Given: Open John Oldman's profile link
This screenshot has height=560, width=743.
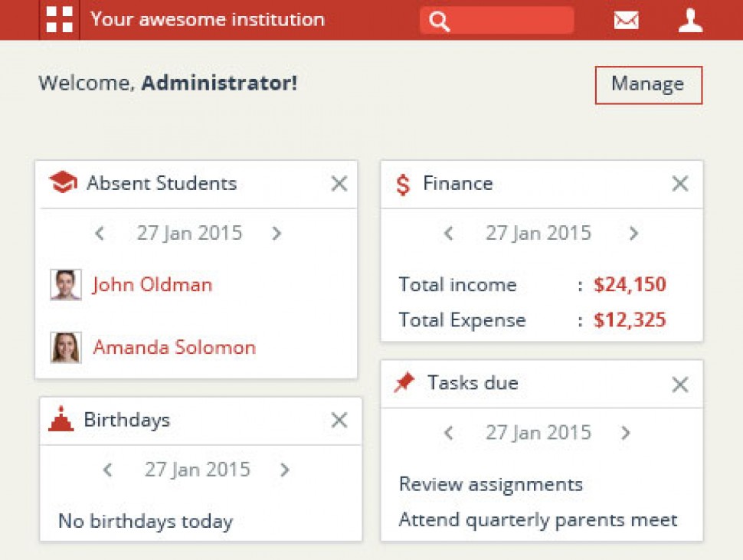Looking at the screenshot, I should click(152, 285).
